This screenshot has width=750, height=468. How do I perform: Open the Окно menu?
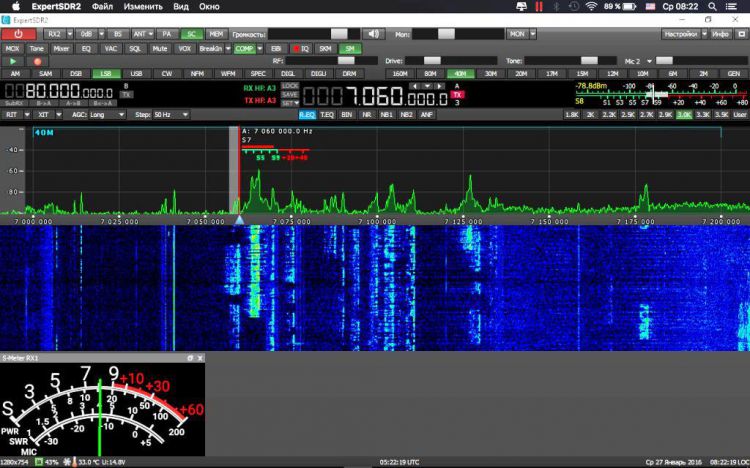pos(209,6)
